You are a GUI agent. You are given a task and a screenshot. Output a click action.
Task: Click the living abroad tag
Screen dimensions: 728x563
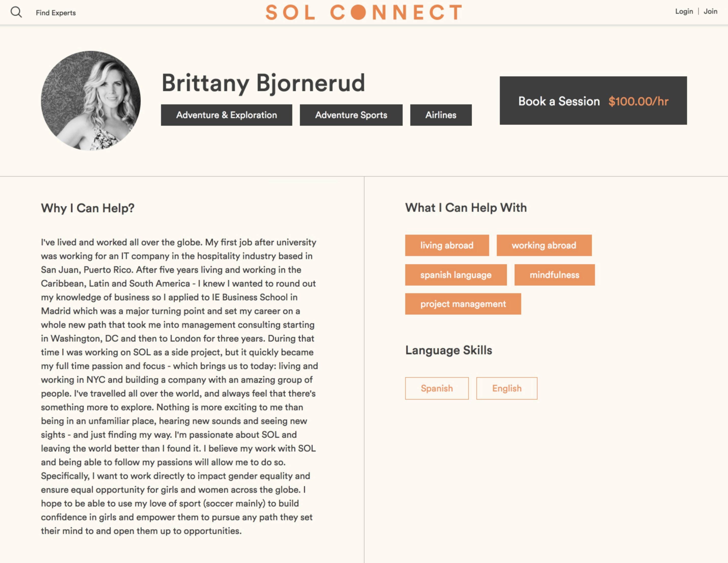(447, 245)
